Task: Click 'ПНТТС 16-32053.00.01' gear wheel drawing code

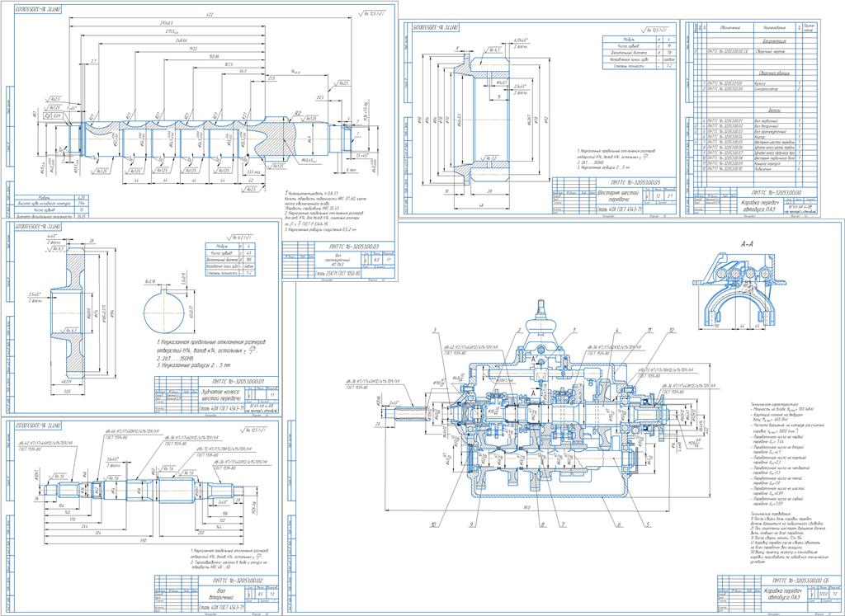Action: coord(237,381)
